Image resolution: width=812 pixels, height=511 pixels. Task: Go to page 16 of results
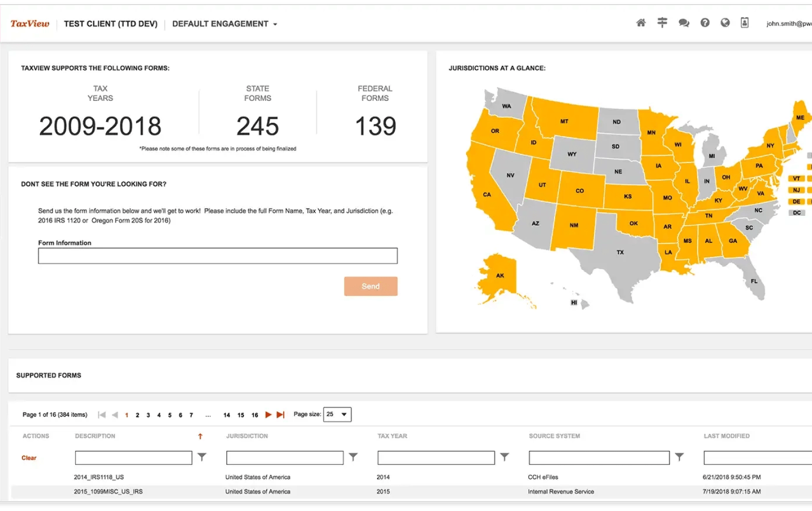coord(255,415)
